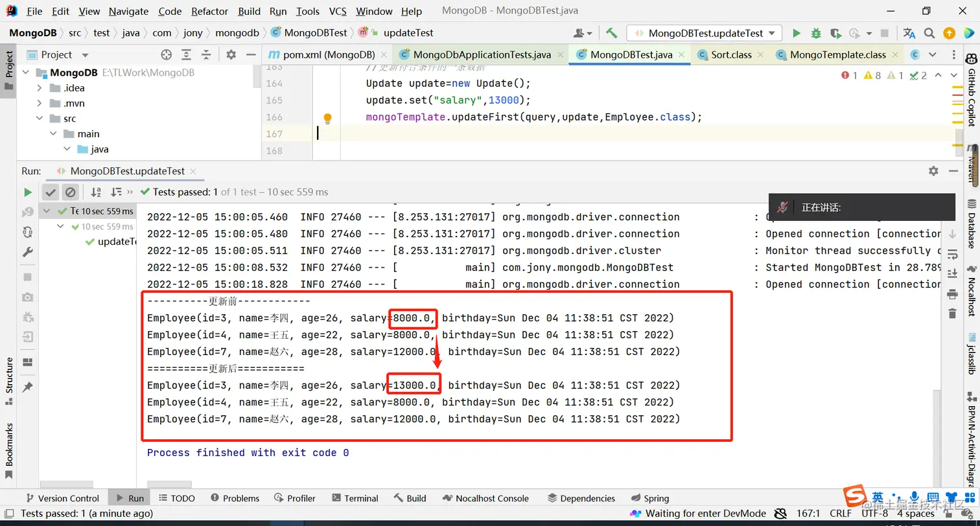Toggle the Structure tool window stripe button
980x526 pixels.
tap(8, 380)
